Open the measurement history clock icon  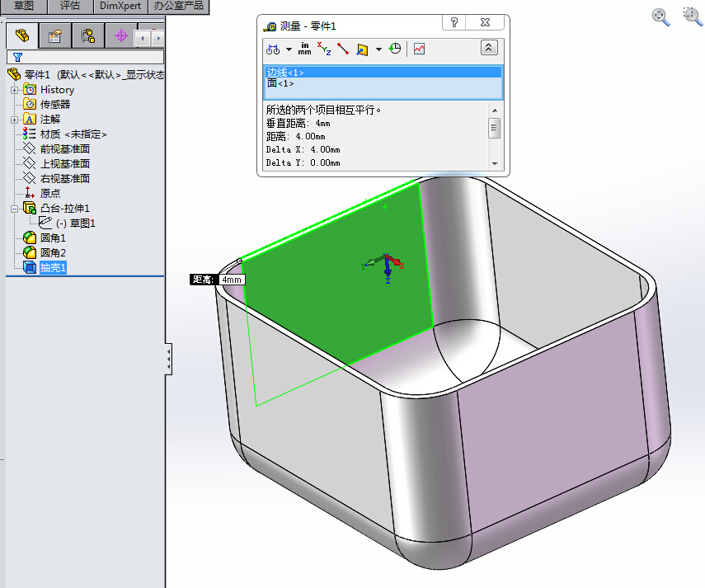[x=395, y=49]
